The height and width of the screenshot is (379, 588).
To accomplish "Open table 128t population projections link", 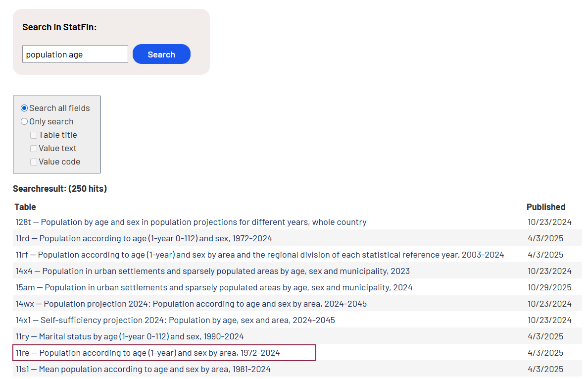I will [191, 222].
